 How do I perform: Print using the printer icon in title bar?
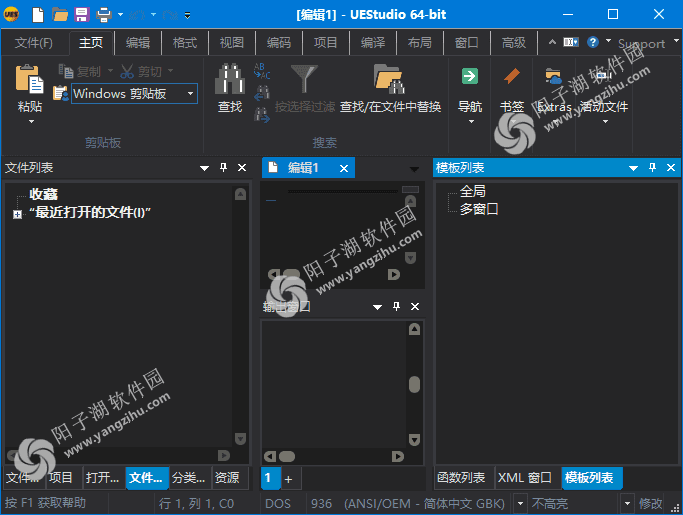(104, 15)
